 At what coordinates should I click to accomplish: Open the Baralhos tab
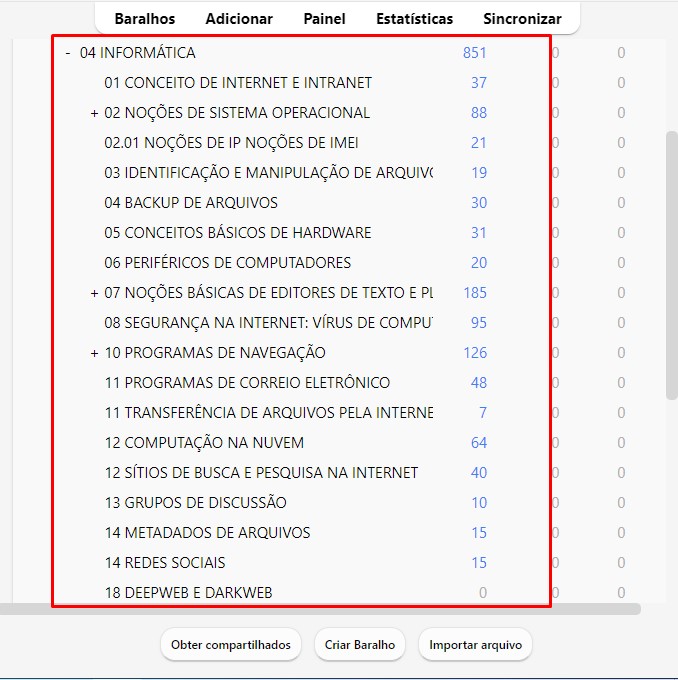tap(144, 19)
